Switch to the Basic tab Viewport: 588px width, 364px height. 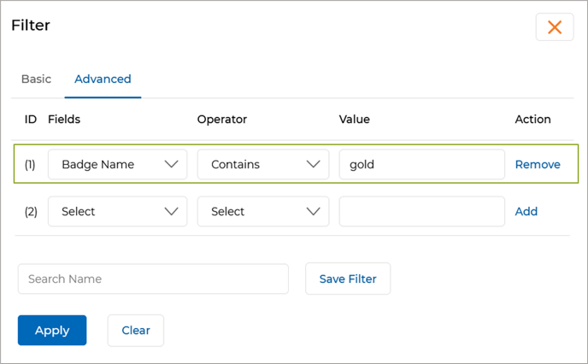coord(36,79)
